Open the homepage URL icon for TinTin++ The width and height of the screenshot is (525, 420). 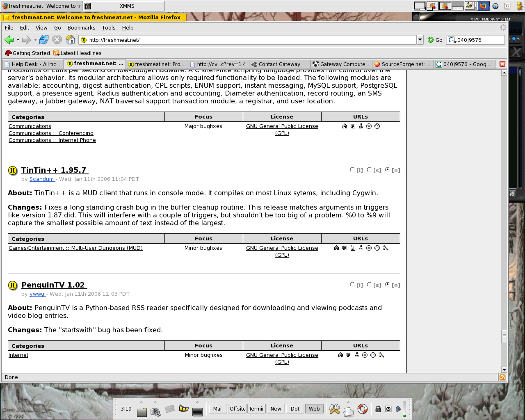point(336,248)
